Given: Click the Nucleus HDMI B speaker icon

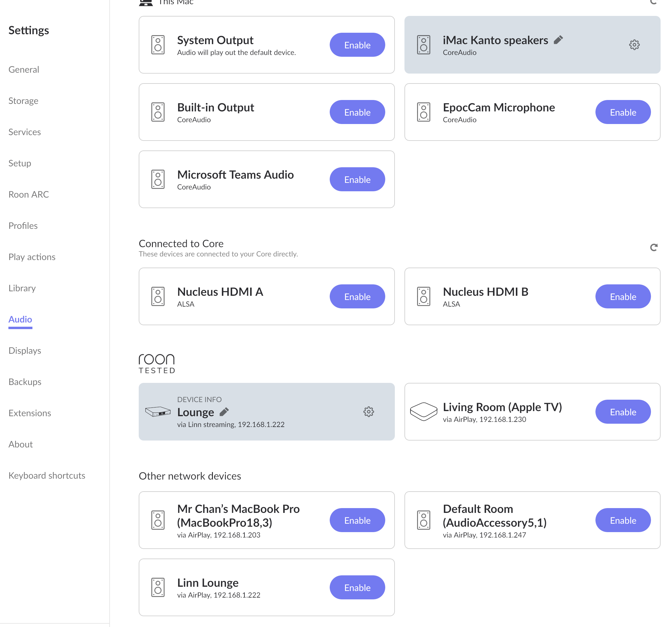Looking at the screenshot, I should tap(424, 296).
